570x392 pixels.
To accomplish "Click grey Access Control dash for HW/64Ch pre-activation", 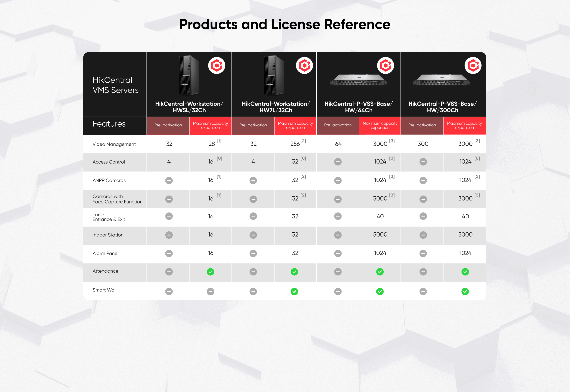I will [338, 162].
